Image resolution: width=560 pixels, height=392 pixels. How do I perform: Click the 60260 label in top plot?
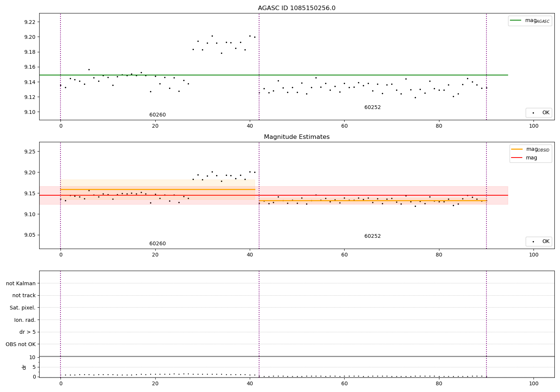[x=158, y=115]
